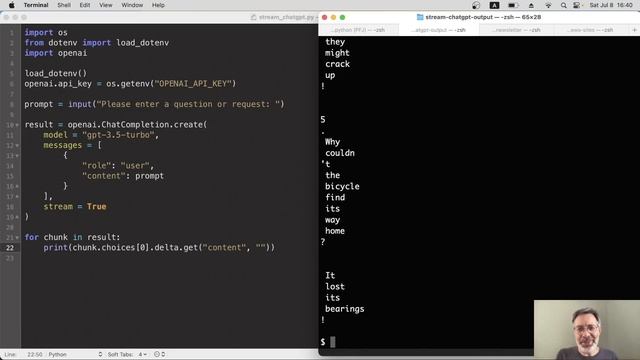Switch to the chatgpt-output terminal tab
The width and height of the screenshot is (640, 360).
439,30
